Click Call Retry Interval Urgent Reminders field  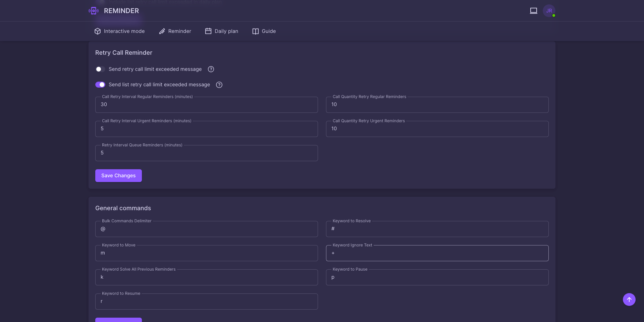pyautogui.click(x=207, y=129)
